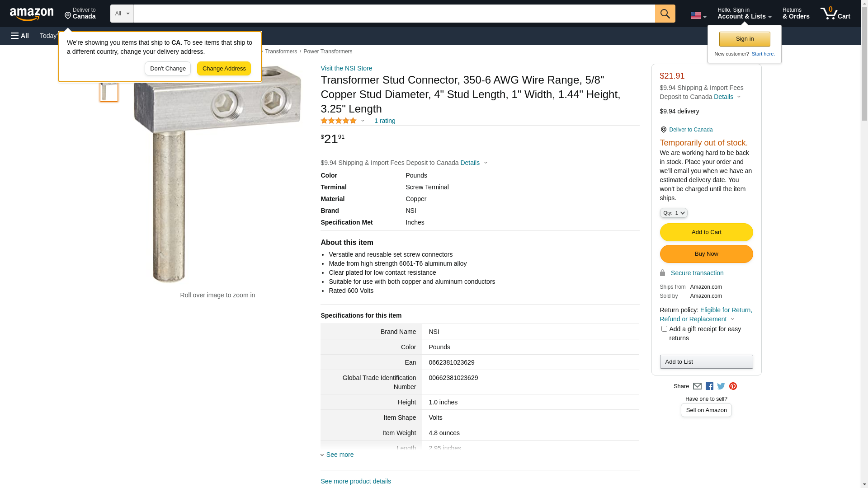868x488 pixels.
Task: Open the Qty quantity dropdown
Action: tap(673, 213)
